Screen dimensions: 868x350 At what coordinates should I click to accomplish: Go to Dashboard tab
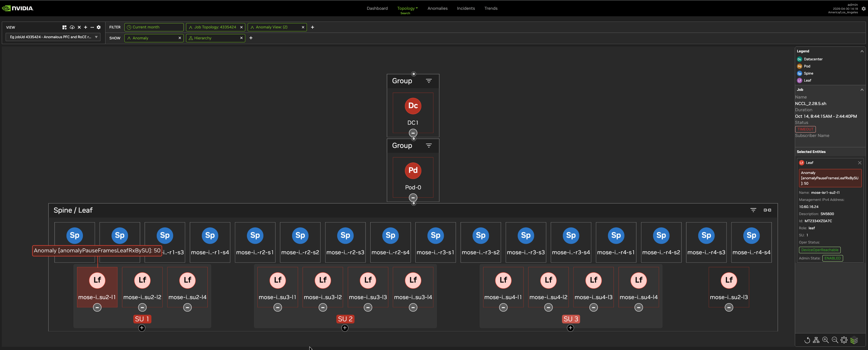(x=377, y=8)
